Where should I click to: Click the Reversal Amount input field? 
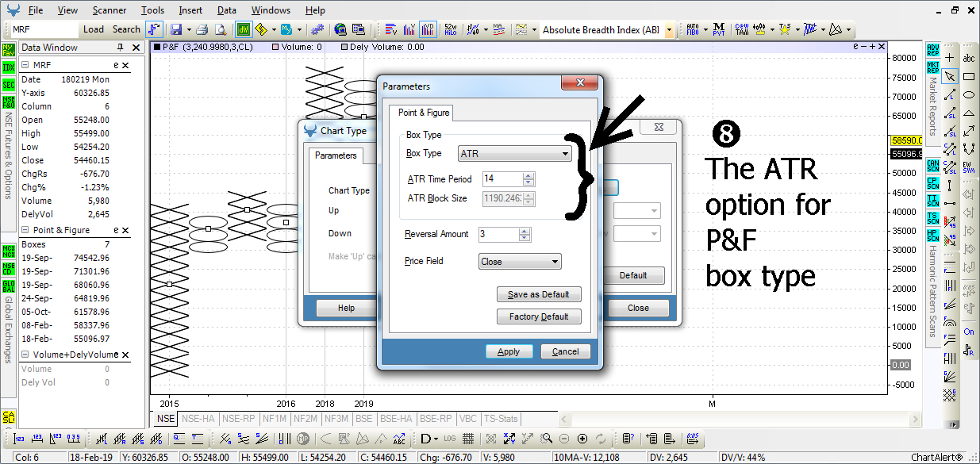coord(498,234)
